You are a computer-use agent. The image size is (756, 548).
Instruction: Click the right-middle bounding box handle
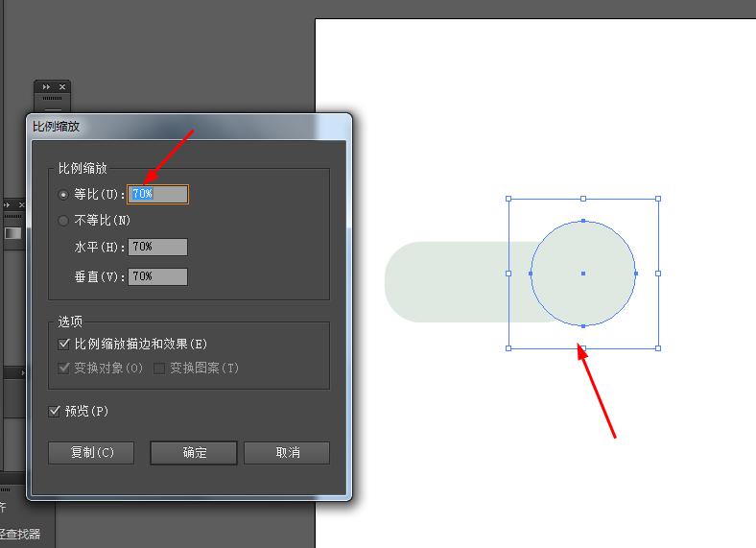(x=658, y=274)
